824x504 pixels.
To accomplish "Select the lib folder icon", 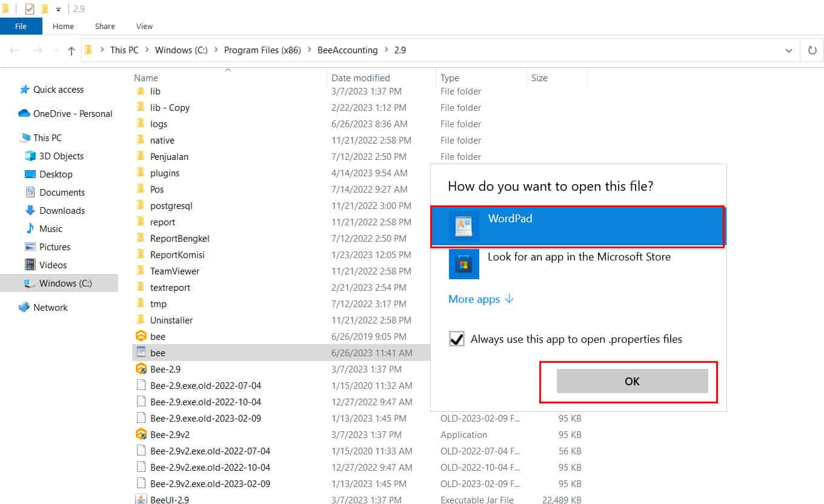I will [x=141, y=91].
